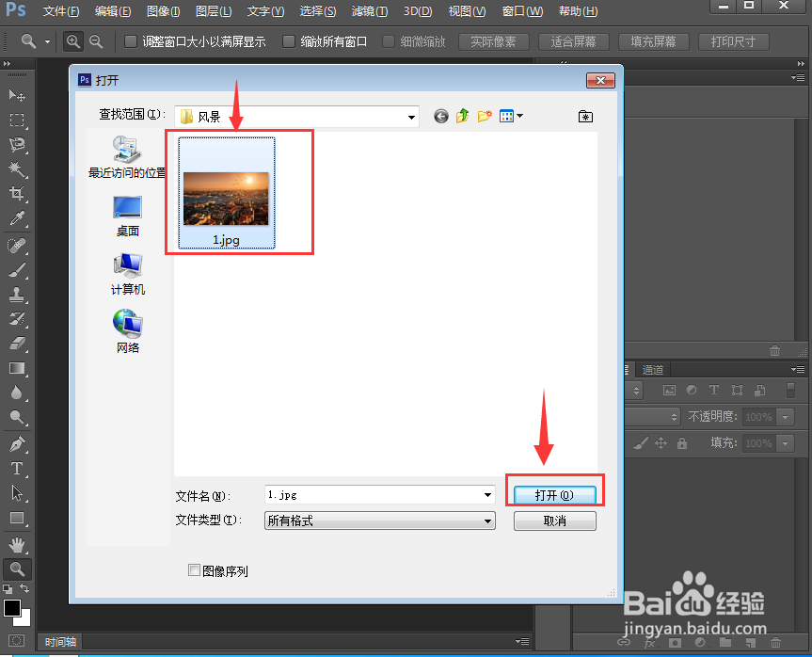812x657 pixels.
Task: Open the 查找范围 location dropdown
Action: click(x=411, y=116)
